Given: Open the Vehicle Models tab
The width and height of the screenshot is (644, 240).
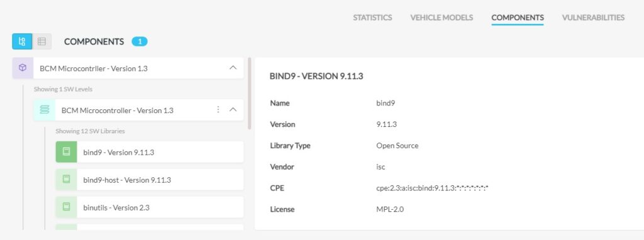Looking at the screenshot, I should click(441, 18).
